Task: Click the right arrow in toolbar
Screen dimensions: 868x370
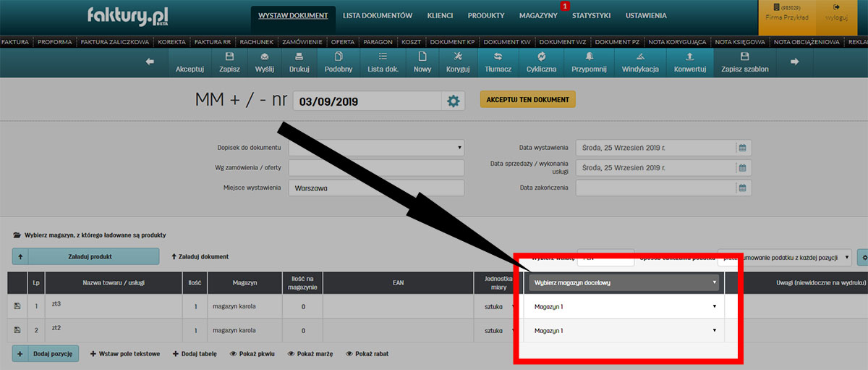Action: tap(795, 62)
